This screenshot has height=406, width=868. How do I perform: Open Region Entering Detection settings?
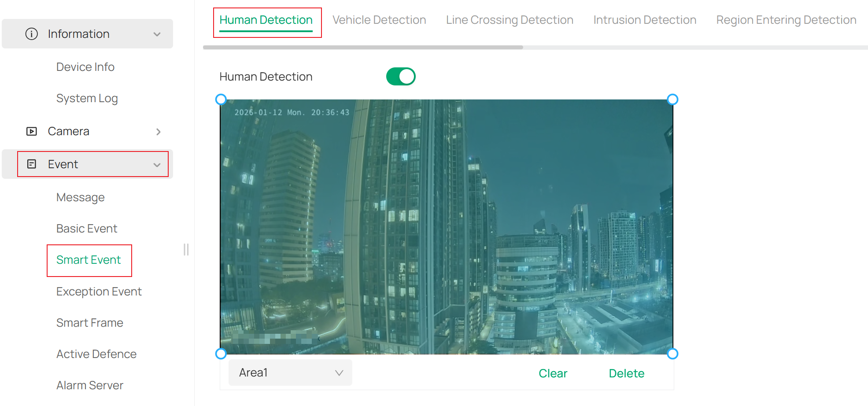(x=786, y=19)
